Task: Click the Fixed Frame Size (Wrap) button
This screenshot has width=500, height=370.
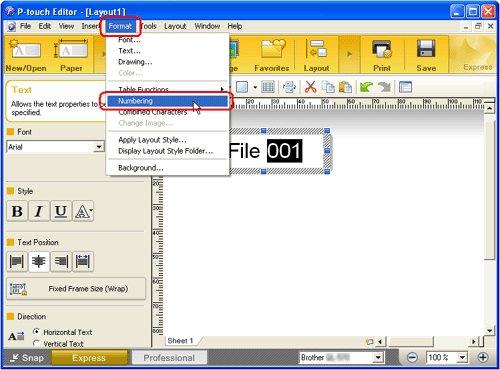Action: click(x=76, y=289)
